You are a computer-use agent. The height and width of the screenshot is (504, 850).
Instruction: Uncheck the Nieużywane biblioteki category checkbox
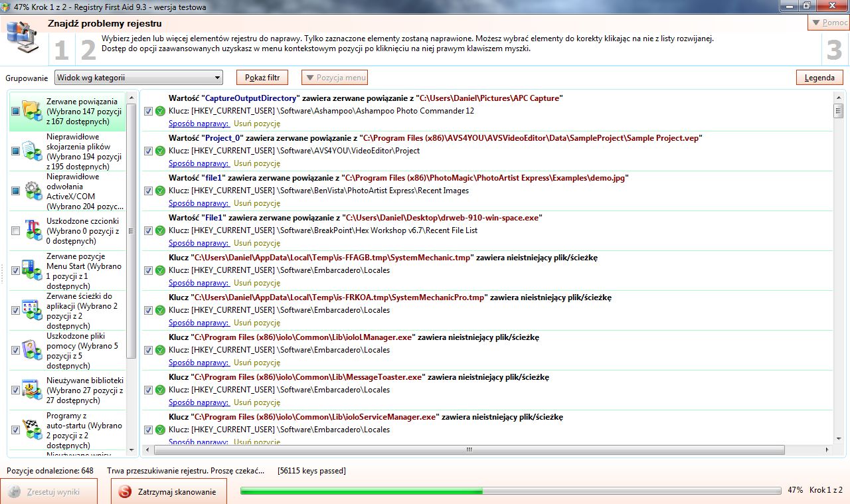(15, 390)
